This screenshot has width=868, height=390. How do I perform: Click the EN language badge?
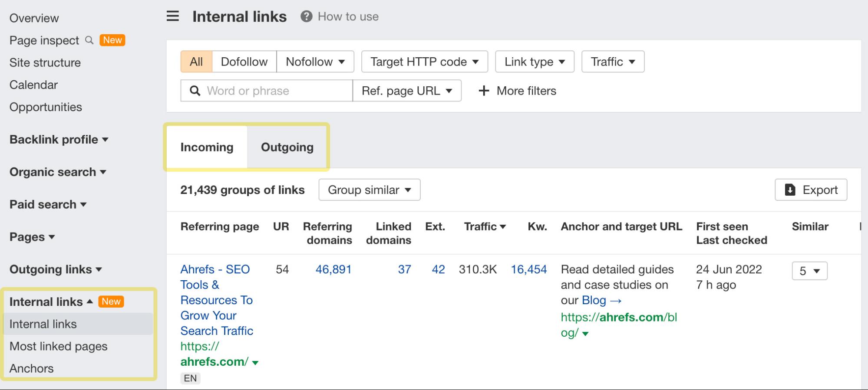pos(190,378)
